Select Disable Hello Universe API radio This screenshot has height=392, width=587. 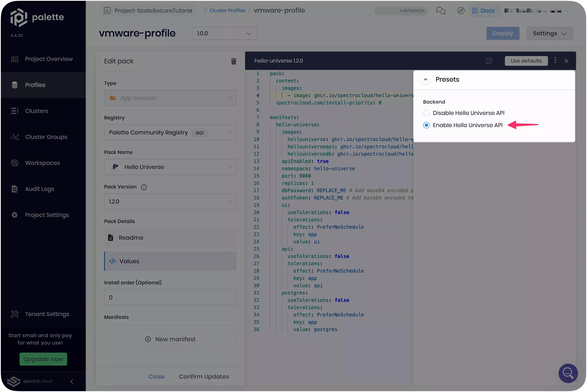point(426,113)
